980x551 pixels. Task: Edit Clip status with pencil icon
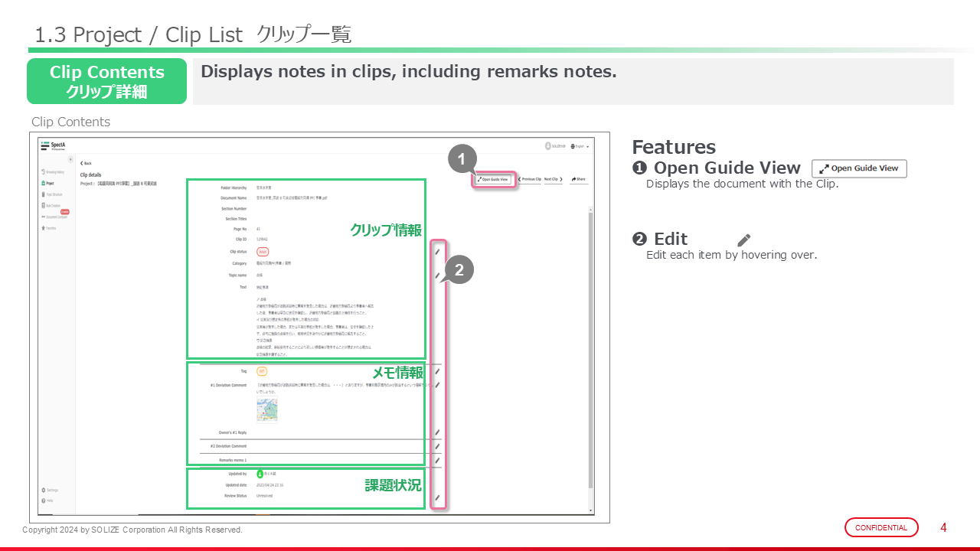[437, 251]
